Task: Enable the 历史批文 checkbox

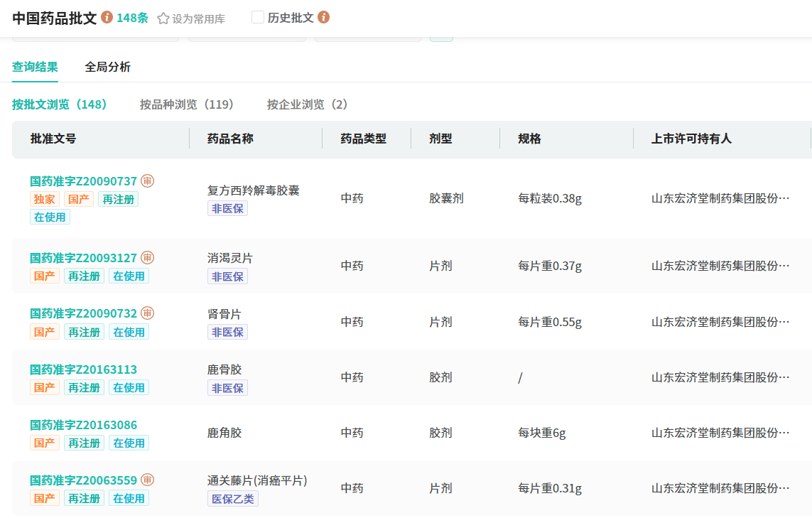Action: (x=258, y=17)
